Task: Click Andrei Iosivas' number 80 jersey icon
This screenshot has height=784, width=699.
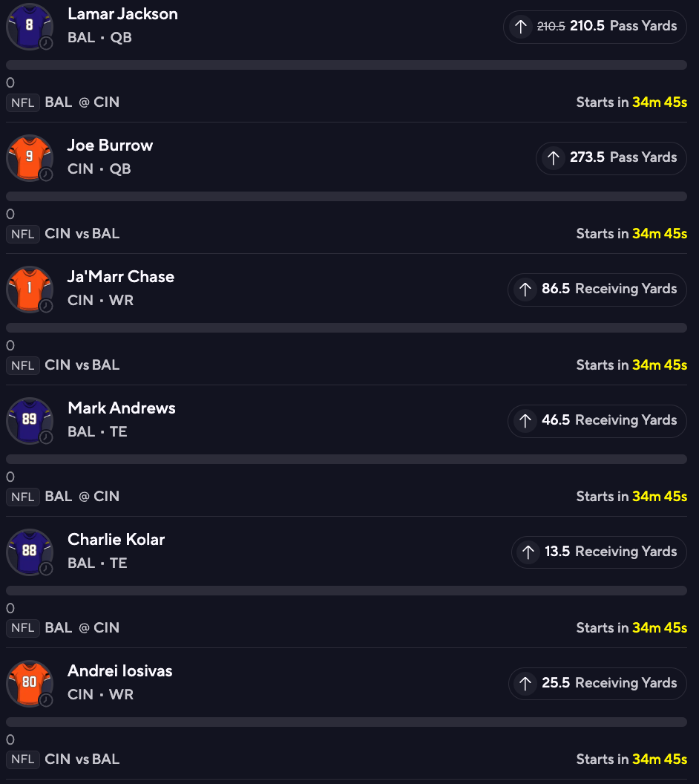Action: click(30, 684)
